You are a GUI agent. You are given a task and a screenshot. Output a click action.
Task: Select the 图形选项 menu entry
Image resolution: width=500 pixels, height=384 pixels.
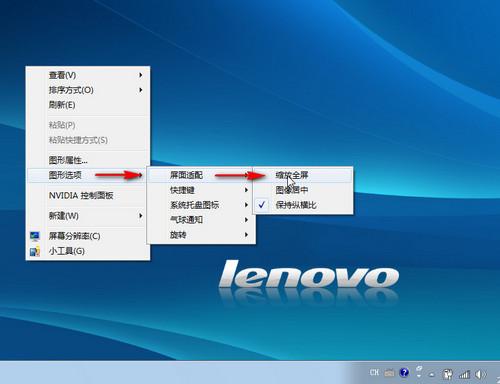(x=88, y=175)
